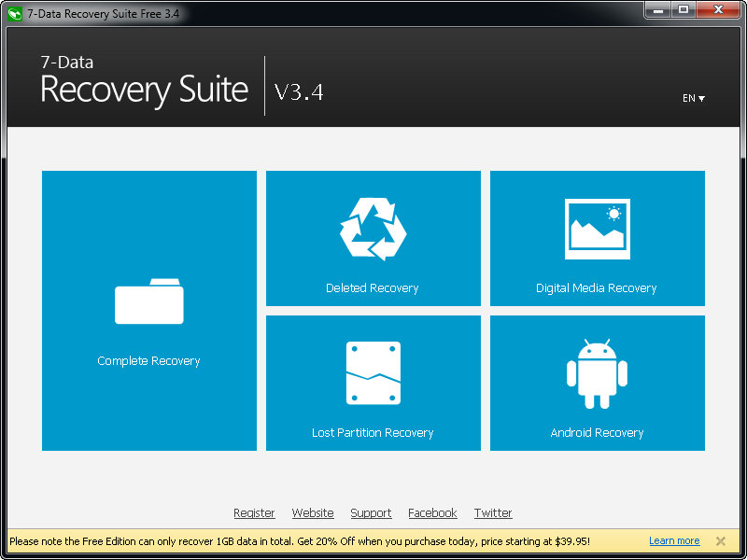Image resolution: width=747 pixels, height=560 pixels.
Task: Open the Facebook page
Action: (x=432, y=512)
